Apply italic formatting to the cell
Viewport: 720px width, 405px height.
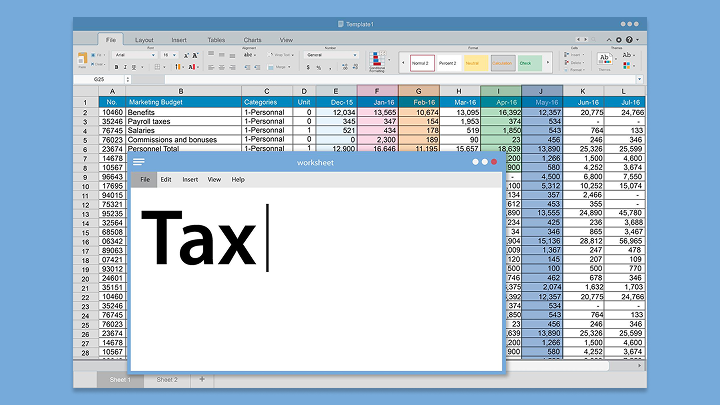click(126, 67)
